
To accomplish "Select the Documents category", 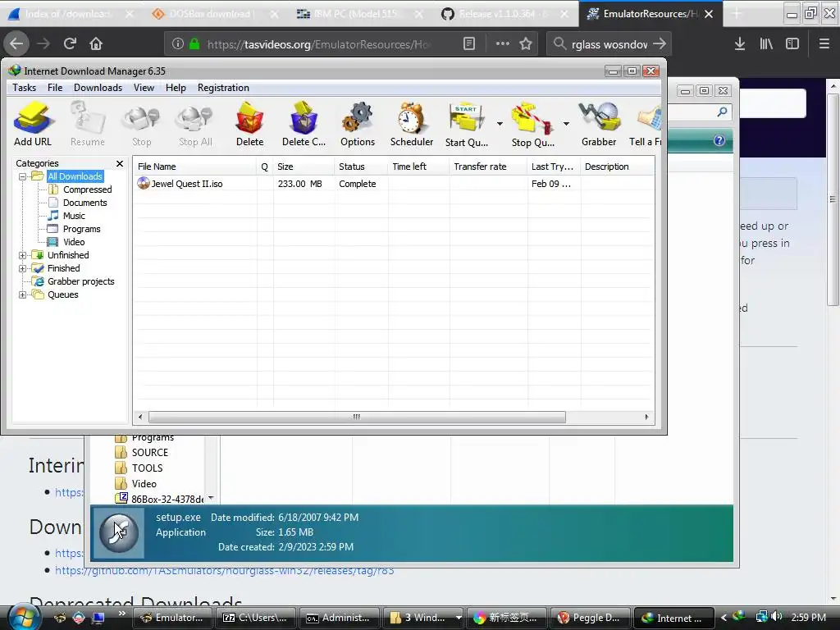I will click(84, 203).
